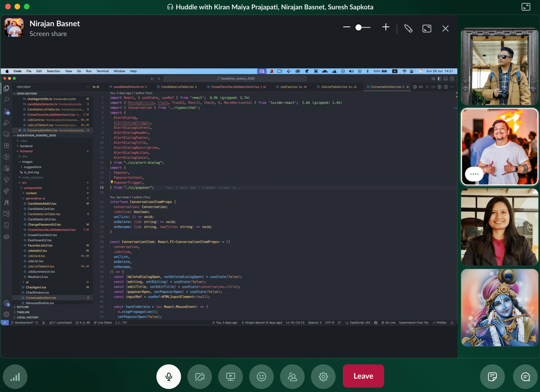Image resolution: width=540 pixels, height=392 pixels.
Task: Open the emoji reactions button
Action: [261, 376]
